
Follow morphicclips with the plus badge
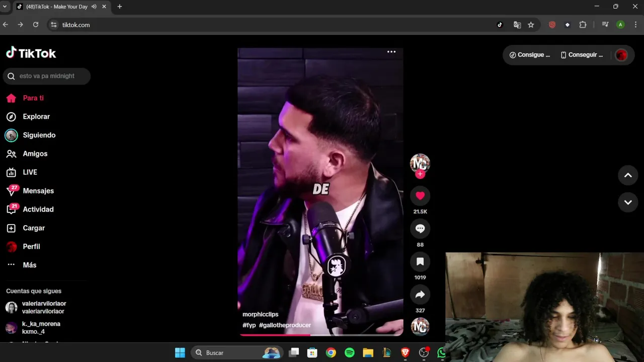(x=420, y=174)
